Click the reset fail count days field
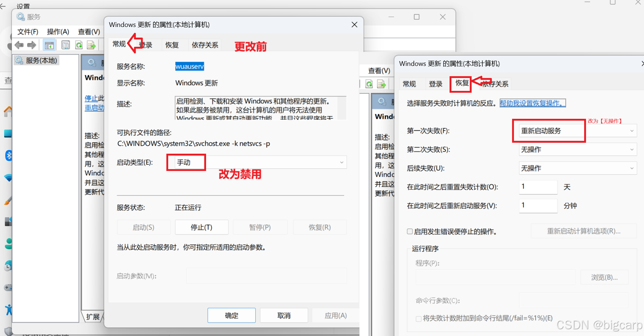 coord(538,187)
